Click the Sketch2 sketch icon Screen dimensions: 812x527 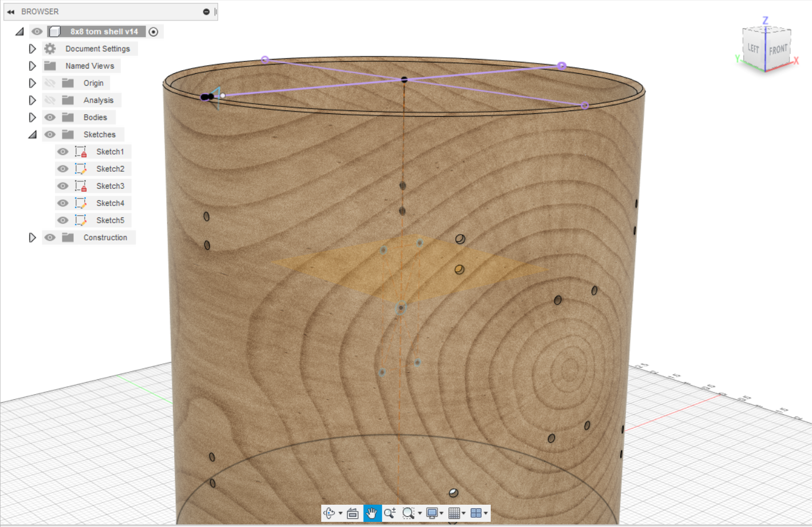81,169
